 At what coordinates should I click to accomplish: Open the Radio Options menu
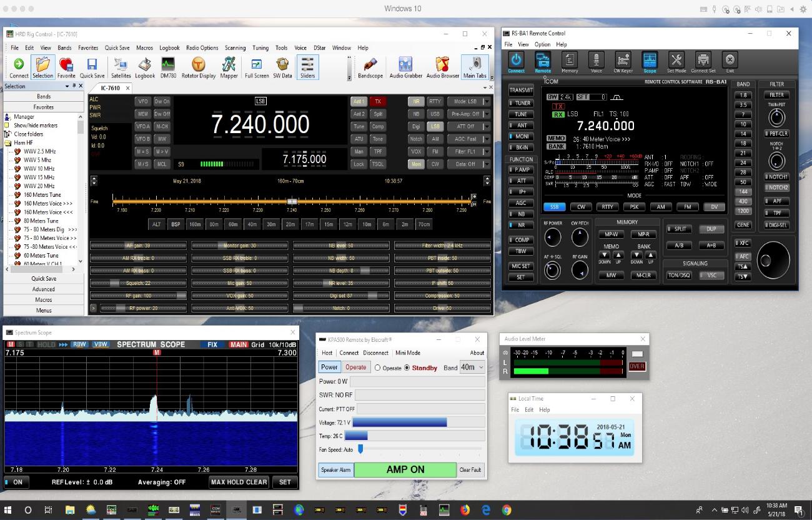tap(202, 47)
